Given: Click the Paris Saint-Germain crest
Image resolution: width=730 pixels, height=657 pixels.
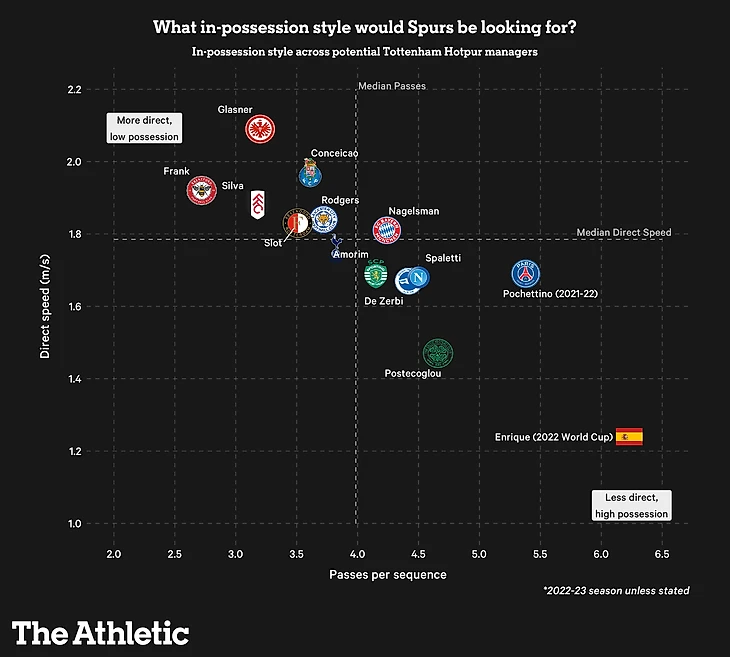Looking at the screenshot, I should tap(526, 274).
